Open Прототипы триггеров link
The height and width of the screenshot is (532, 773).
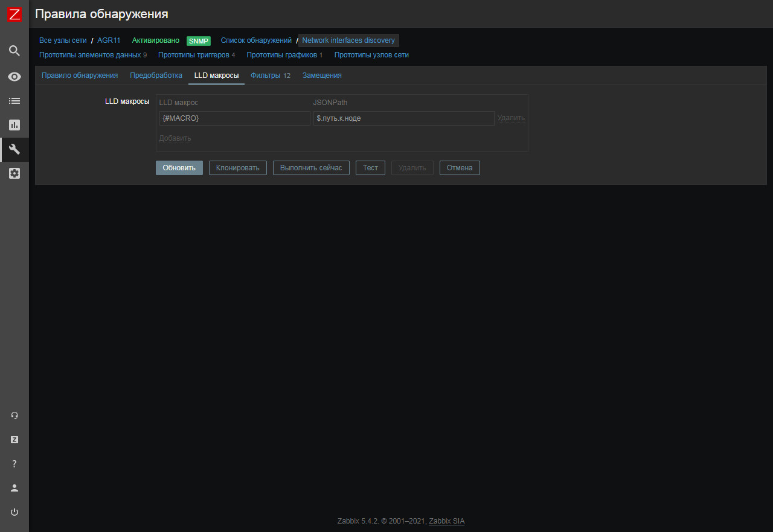[x=193, y=55]
